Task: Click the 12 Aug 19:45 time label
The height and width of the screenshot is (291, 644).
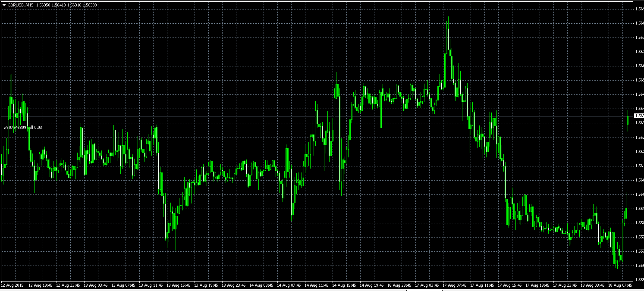Action: click(41, 285)
